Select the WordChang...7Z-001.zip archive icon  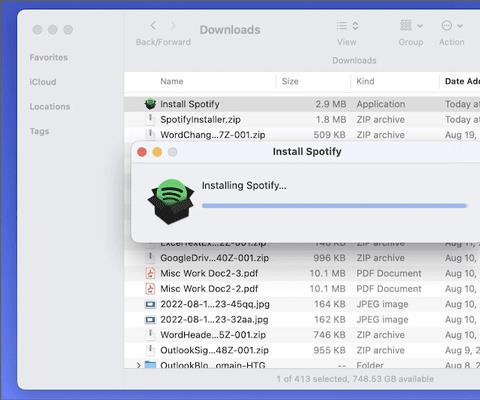point(150,134)
